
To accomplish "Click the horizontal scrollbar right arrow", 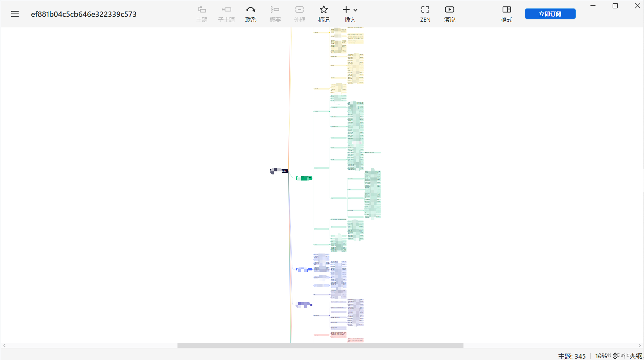I will coord(640,345).
